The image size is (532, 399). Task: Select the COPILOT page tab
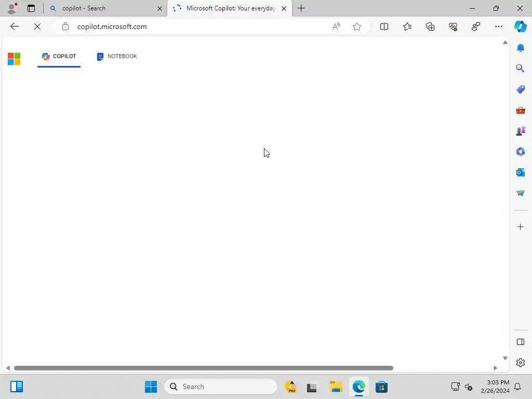(x=59, y=56)
